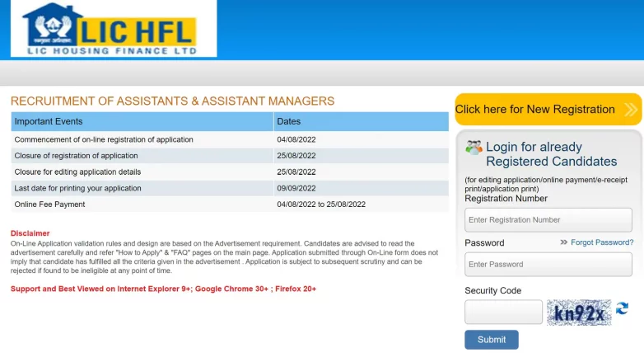This screenshot has height=362, width=644.
Task: Submit the login form
Action: [x=491, y=340]
